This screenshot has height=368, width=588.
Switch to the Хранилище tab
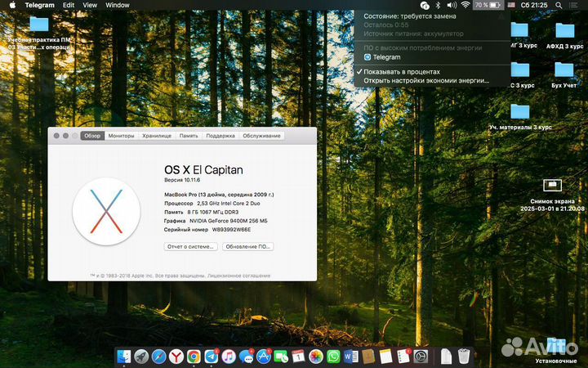(x=157, y=136)
